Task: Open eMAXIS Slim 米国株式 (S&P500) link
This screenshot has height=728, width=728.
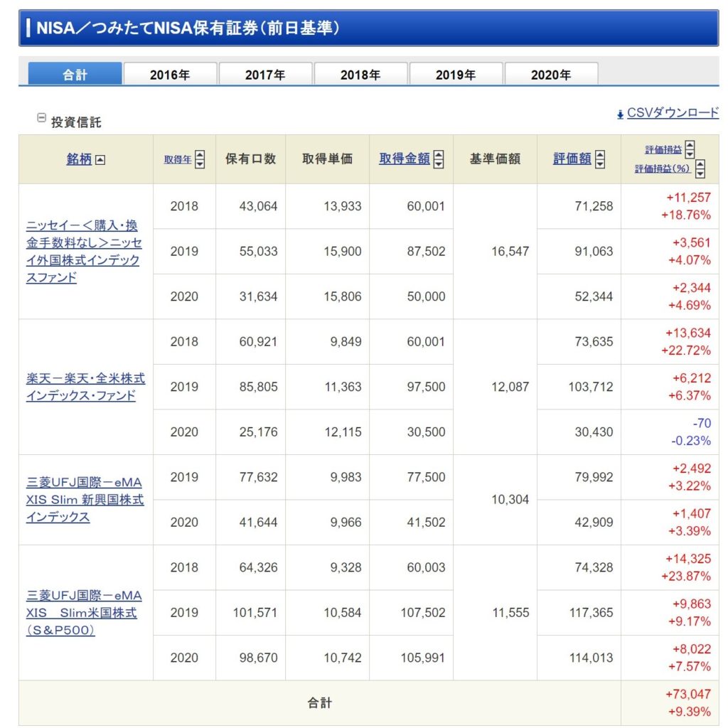Action: pos(84,612)
